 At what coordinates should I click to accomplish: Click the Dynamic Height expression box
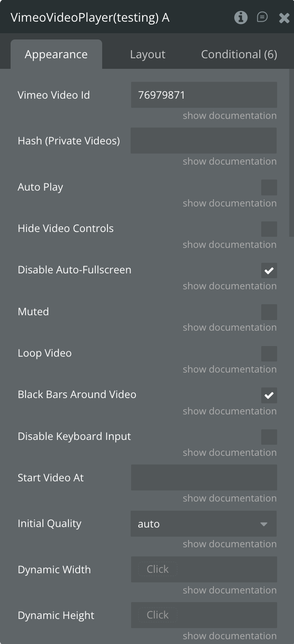click(203, 615)
